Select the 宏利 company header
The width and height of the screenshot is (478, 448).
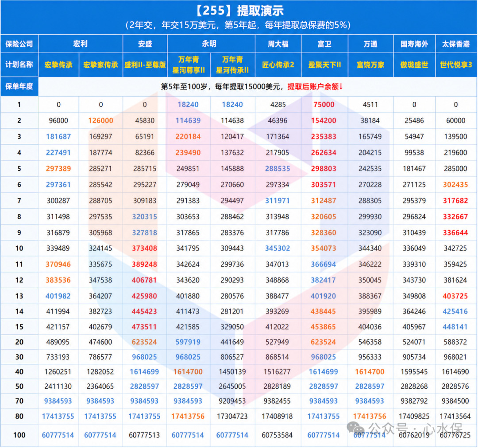(x=80, y=44)
